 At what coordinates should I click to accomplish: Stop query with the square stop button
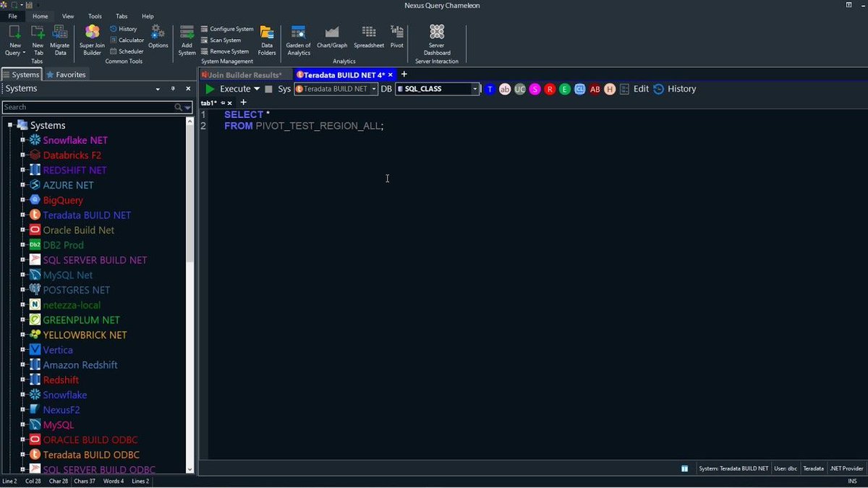268,89
